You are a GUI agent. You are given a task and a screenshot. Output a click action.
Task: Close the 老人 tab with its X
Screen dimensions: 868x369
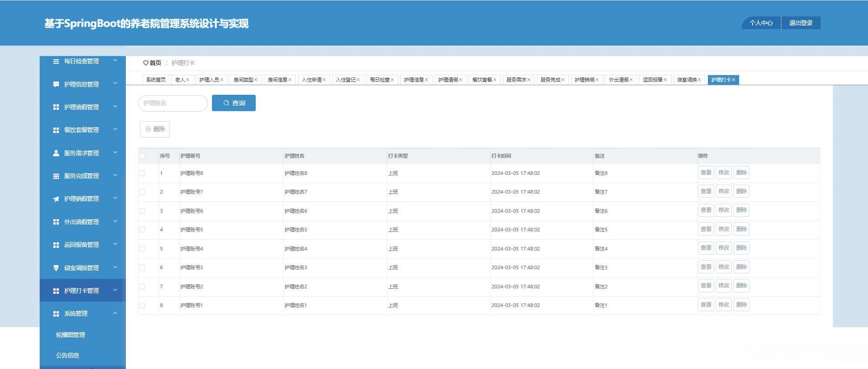pos(187,80)
